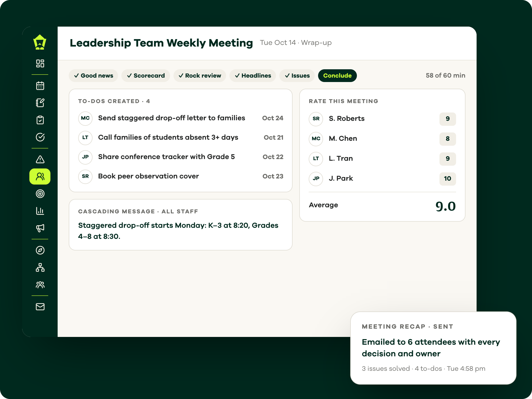This screenshot has height=399, width=532.
Task: Open to-do Call families of absent students
Action: [x=181, y=138]
